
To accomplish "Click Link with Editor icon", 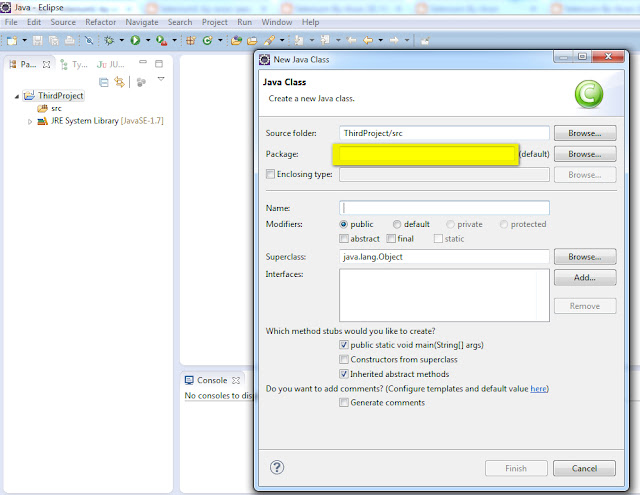I will click(119, 82).
